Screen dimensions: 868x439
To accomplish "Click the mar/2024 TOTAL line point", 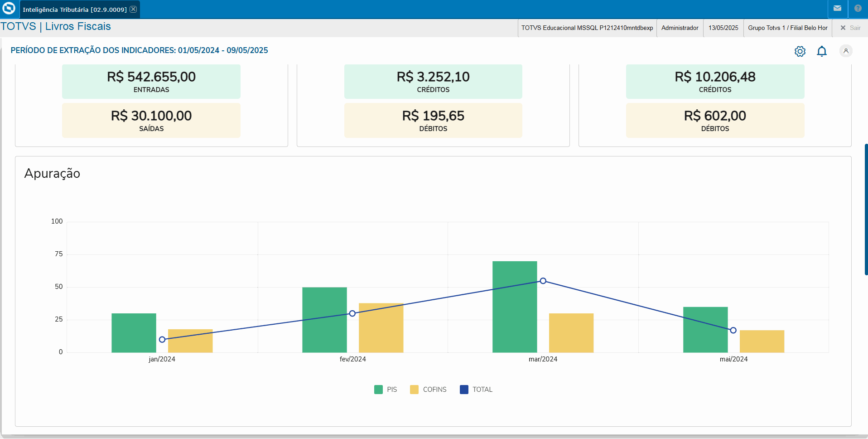I will coord(543,281).
